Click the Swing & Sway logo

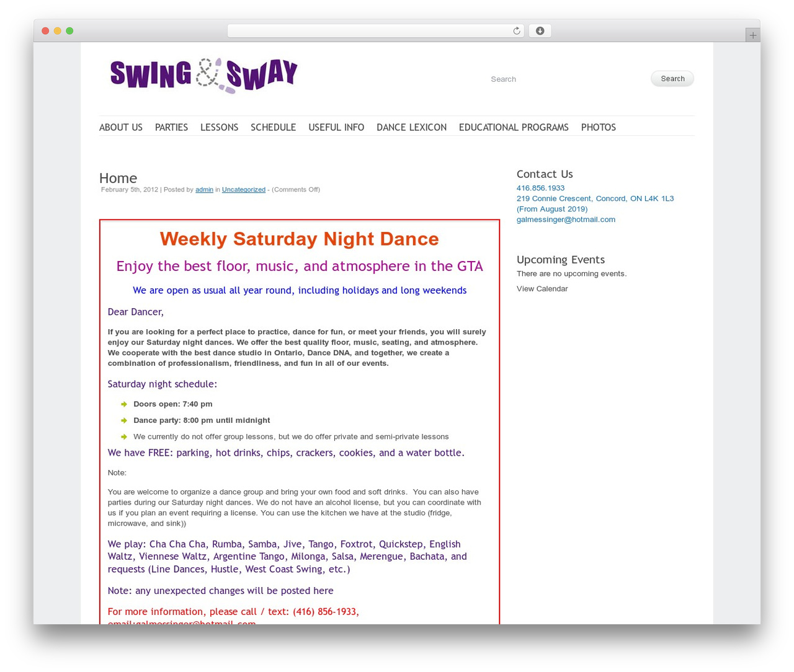(204, 76)
